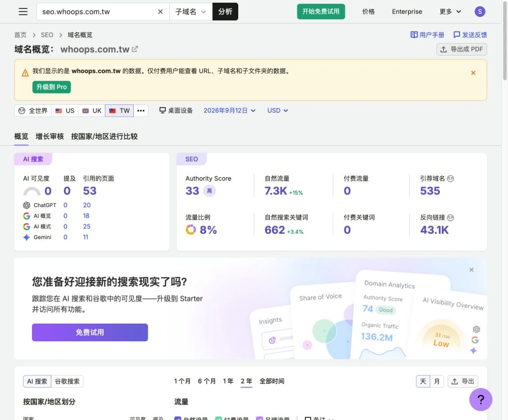Clear the domain search field
Screen dimensions: 508x420
[x=160, y=12]
